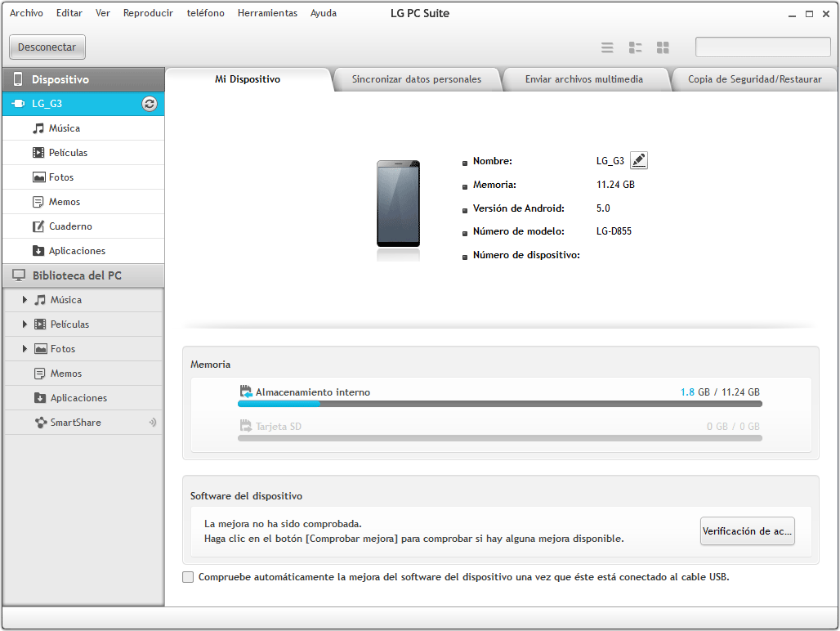Image resolution: width=840 pixels, height=631 pixels.
Task: Click the internal storage icon in Memoria
Action: pyautogui.click(x=246, y=392)
